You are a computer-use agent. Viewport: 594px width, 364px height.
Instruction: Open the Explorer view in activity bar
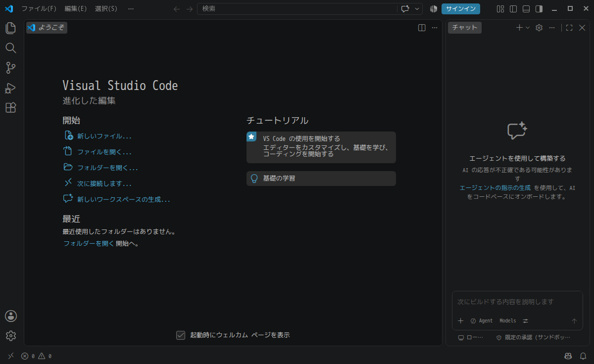pos(11,28)
